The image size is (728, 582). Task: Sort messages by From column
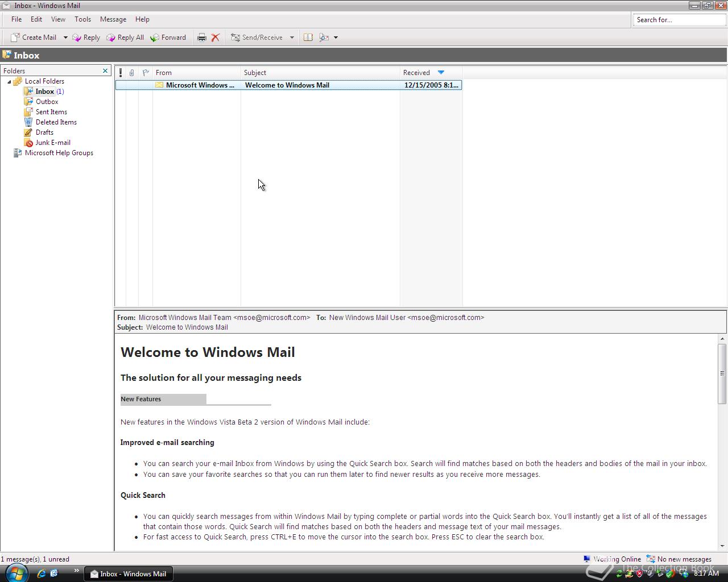pyautogui.click(x=197, y=73)
